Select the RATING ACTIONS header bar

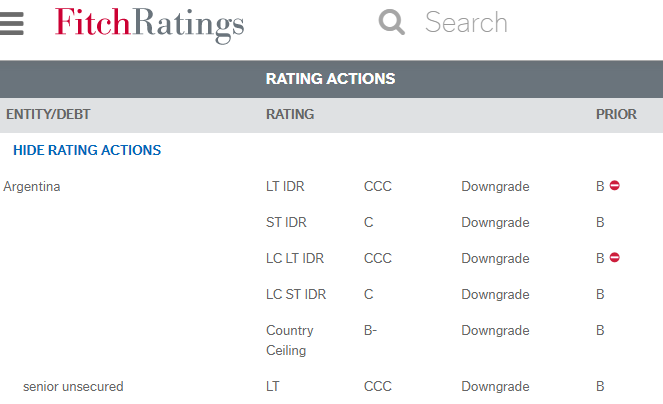pyautogui.click(x=332, y=79)
